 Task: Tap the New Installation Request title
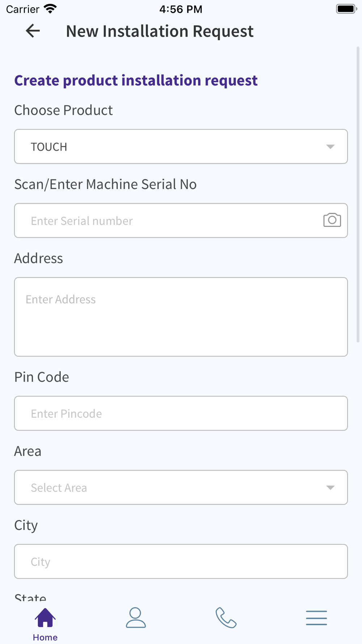point(160,31)
